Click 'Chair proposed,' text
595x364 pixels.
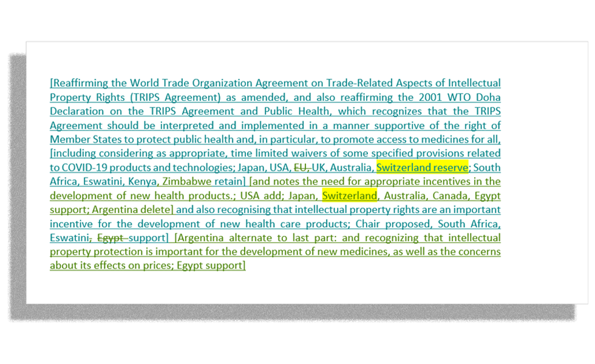[x=393, y=223]
